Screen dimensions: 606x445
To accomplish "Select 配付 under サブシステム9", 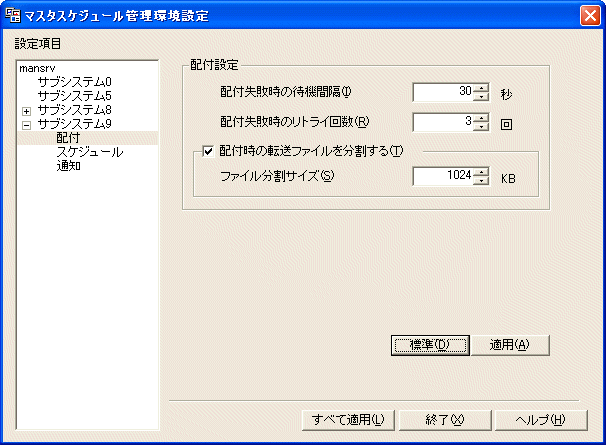I will [68, 138].
